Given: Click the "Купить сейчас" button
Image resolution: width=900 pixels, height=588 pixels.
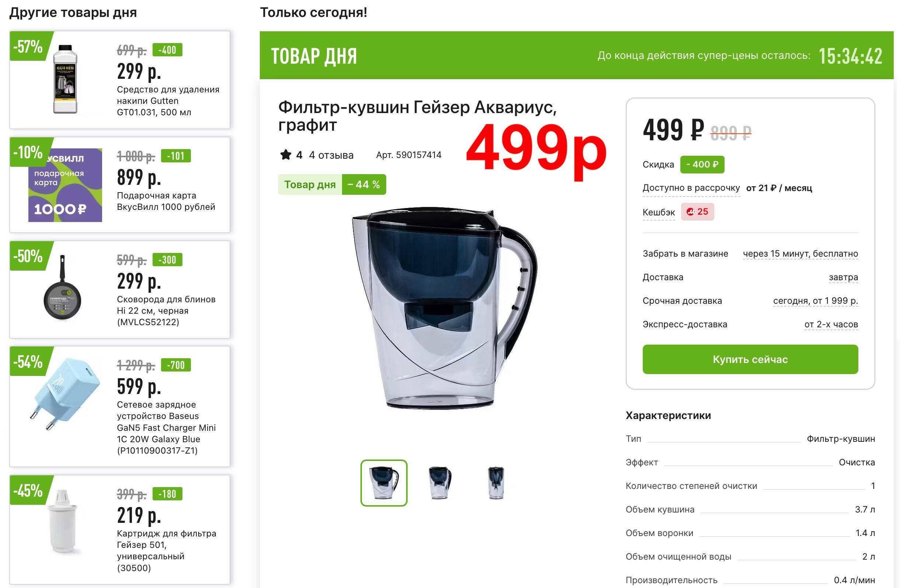Looking at the screenshot, I should 750,359.
